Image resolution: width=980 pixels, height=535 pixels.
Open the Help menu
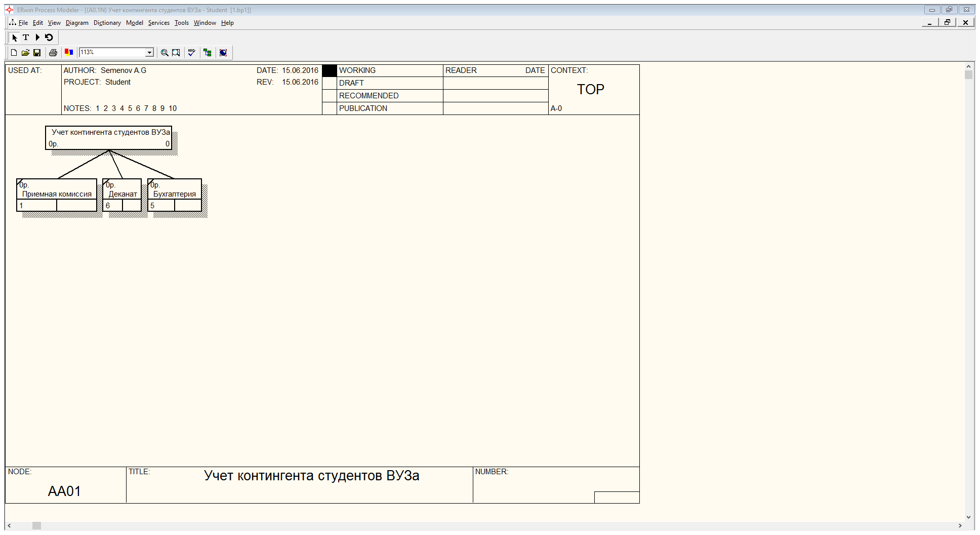click(x=227, y=23)
